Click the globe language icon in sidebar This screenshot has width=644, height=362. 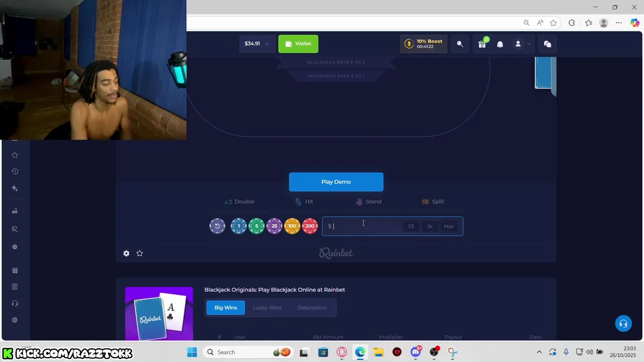click(x=15, y=320)
